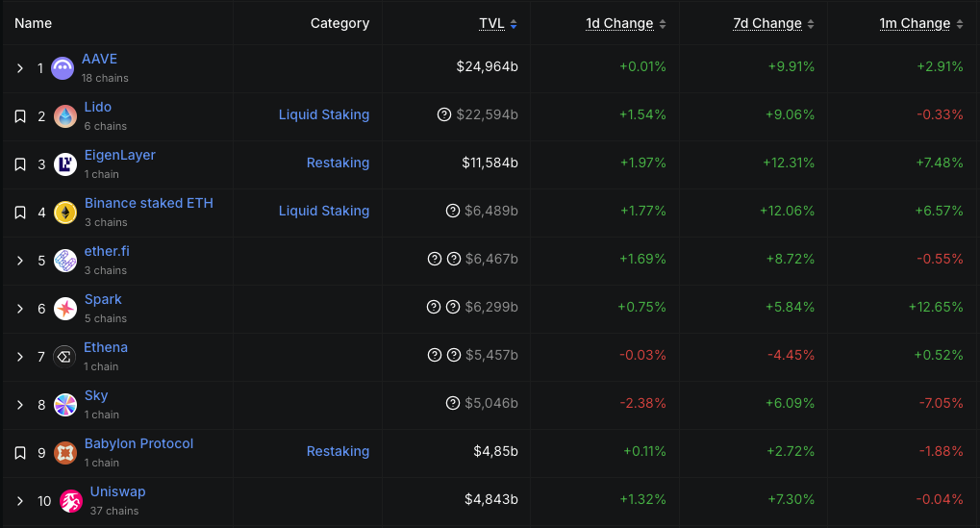Click the -2.38% 1d change for Sky
Image resolution: width=980 pixels, height=528 pixels.
tap(642, 403)
